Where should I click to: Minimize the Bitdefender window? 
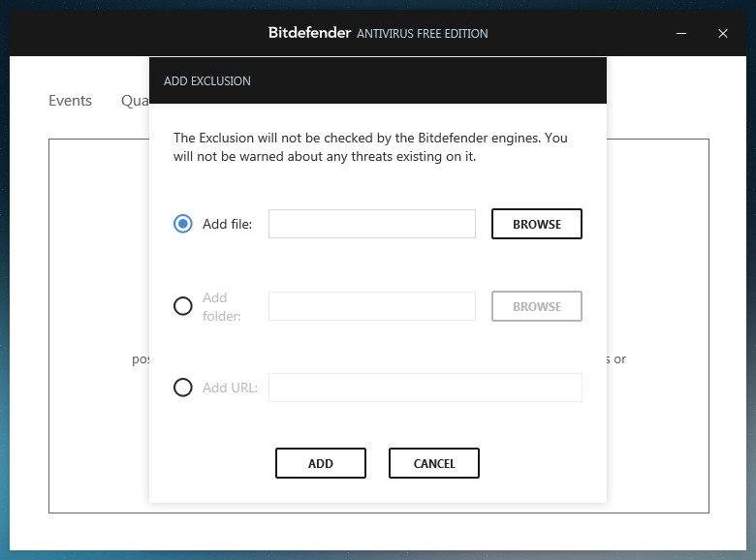680,33
